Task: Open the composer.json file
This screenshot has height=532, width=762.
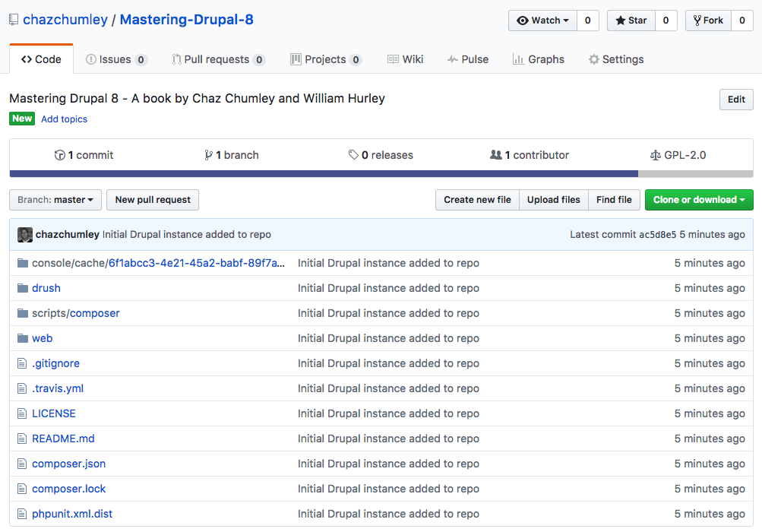Action: click(x=68, y=464)
